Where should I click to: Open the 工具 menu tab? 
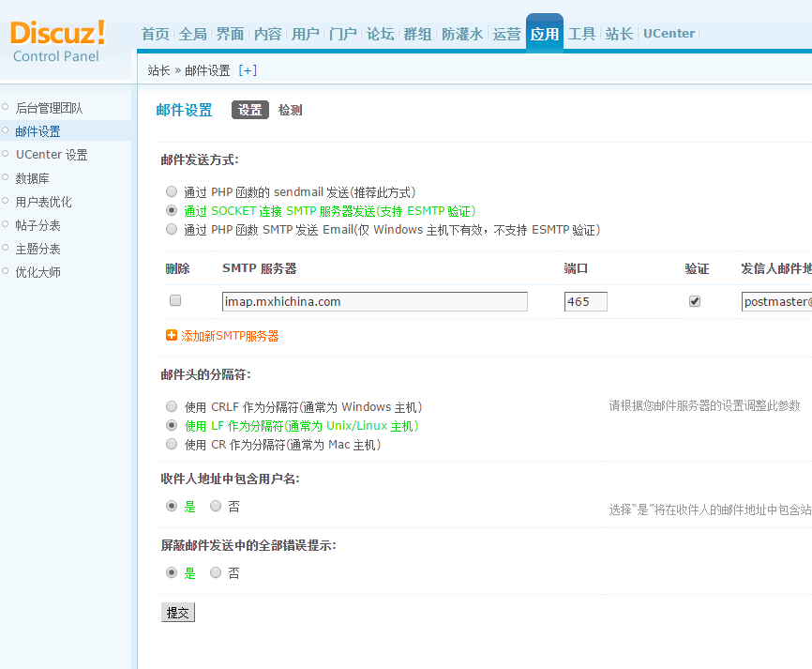[x=581, y=34]
